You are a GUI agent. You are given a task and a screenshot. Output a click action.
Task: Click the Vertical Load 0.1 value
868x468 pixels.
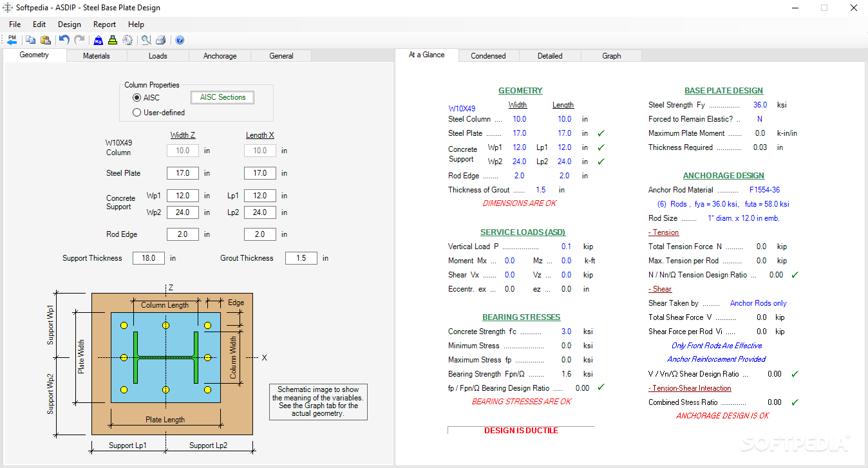pyautogui.click(x=566, y=247)
